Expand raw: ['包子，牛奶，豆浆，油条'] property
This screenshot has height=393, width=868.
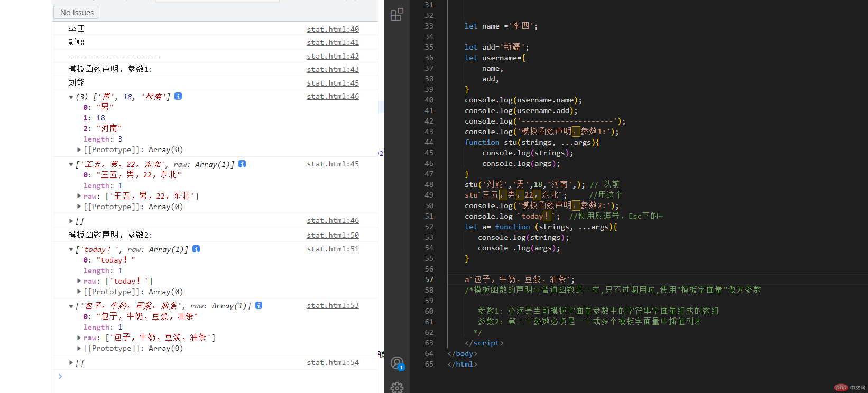(79, 338)
